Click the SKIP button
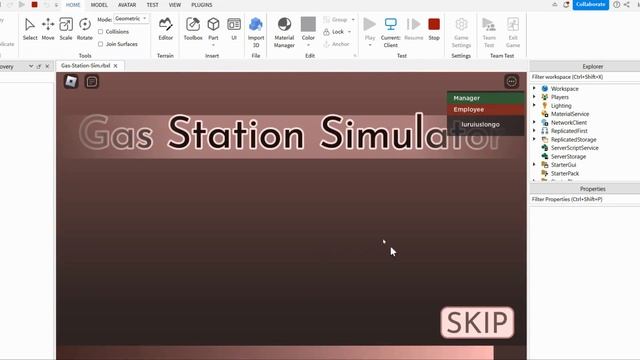The width and height of the screenshot is (640, 360). (x=477, y=322)
